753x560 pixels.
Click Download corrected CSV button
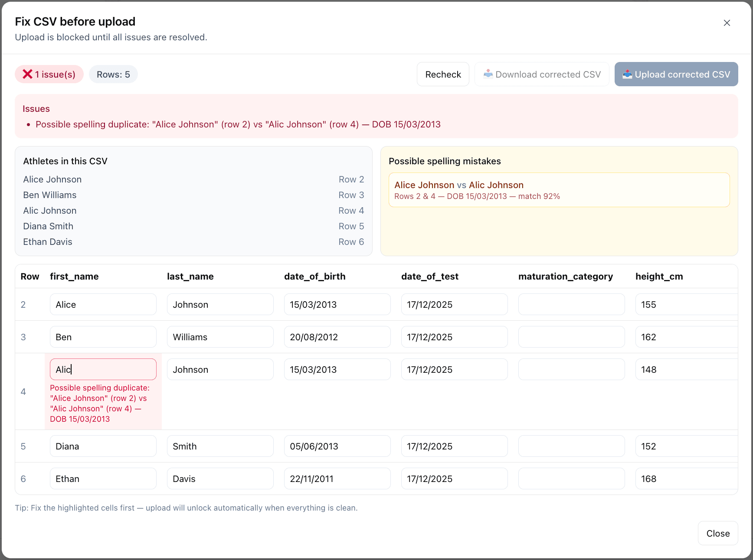(x=541, y=75)
